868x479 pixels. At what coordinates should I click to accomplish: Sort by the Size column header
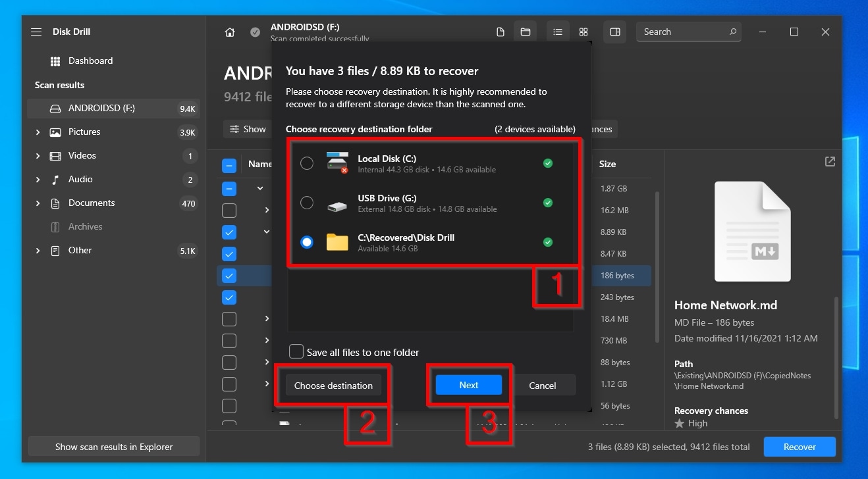(608, 164)
